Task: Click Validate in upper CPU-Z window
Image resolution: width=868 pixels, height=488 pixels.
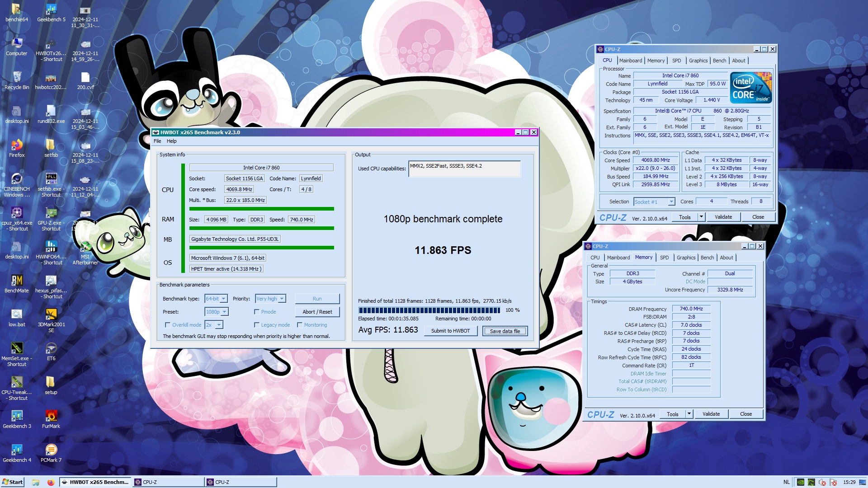Action: [x=723, y=217]
